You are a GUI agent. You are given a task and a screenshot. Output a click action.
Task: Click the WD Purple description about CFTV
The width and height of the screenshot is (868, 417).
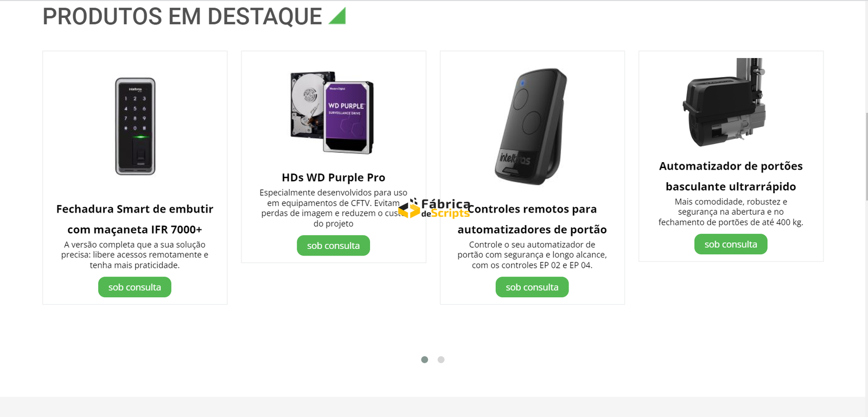(334, 208)
